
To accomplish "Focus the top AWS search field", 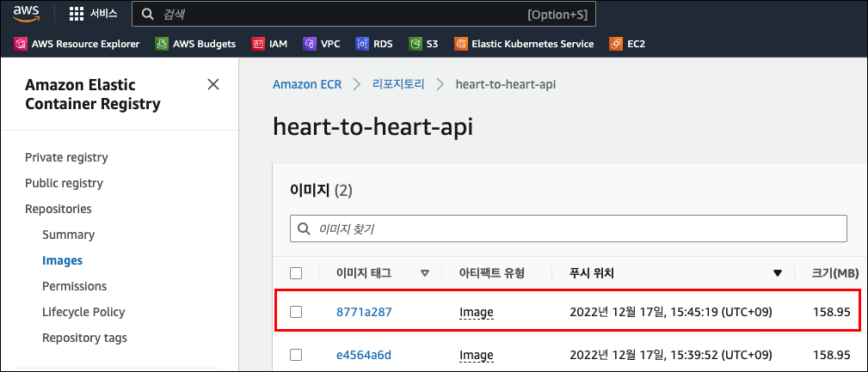I will (364, 15).
